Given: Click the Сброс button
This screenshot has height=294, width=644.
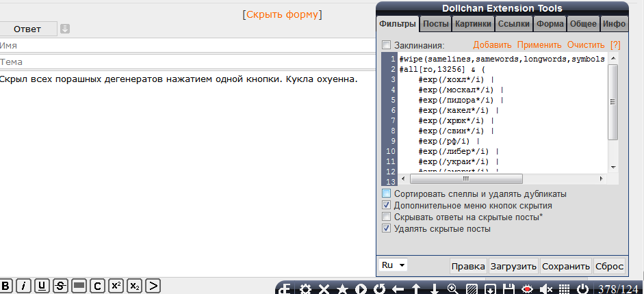Looking at the screenshot, I should [609, 266].
